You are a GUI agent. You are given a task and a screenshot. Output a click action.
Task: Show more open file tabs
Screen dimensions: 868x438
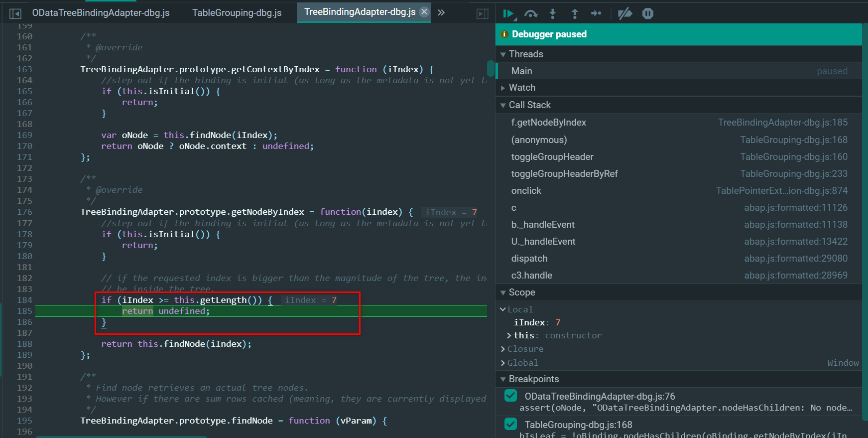pos(441,13)
